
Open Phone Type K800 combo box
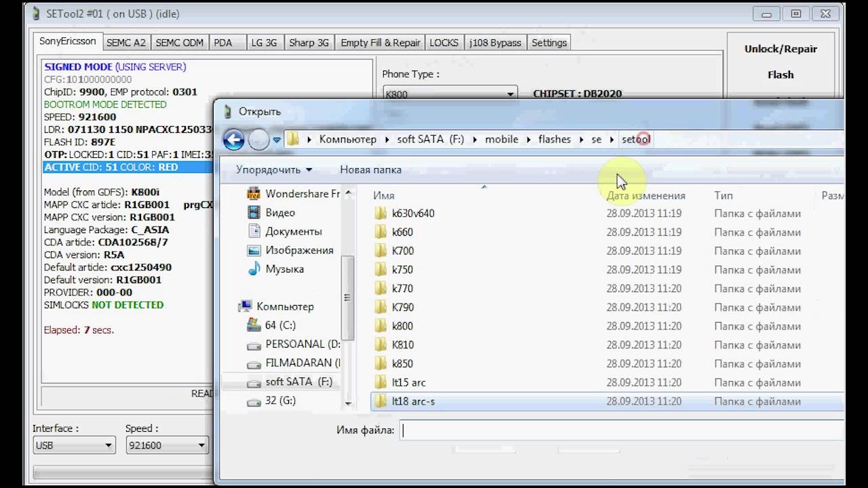tap(450, 94)
